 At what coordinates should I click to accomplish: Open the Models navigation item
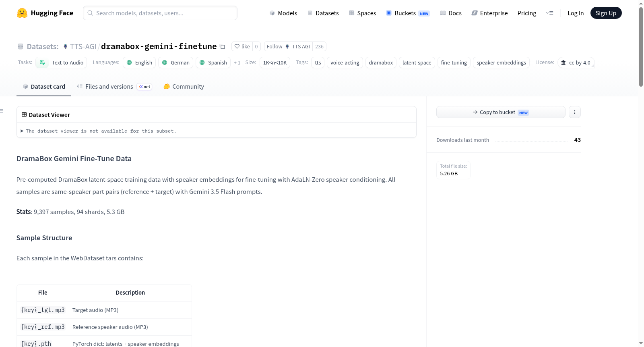tap(283, 13)
